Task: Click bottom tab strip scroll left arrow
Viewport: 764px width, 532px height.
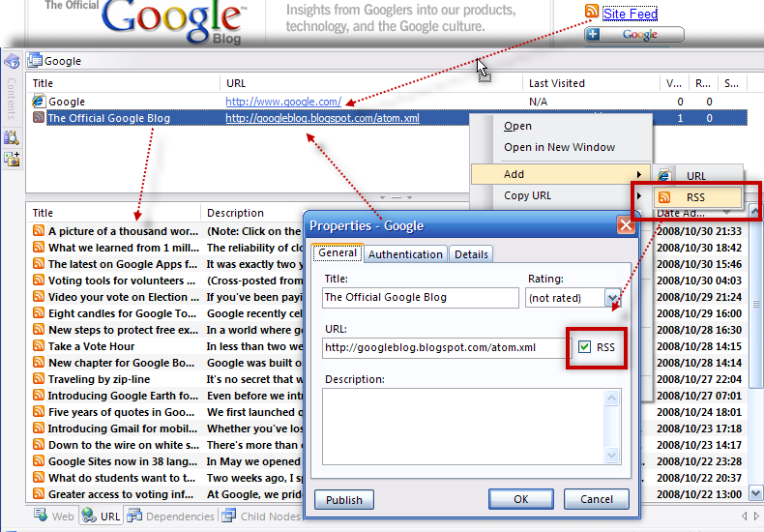Action: coord(744,516)
